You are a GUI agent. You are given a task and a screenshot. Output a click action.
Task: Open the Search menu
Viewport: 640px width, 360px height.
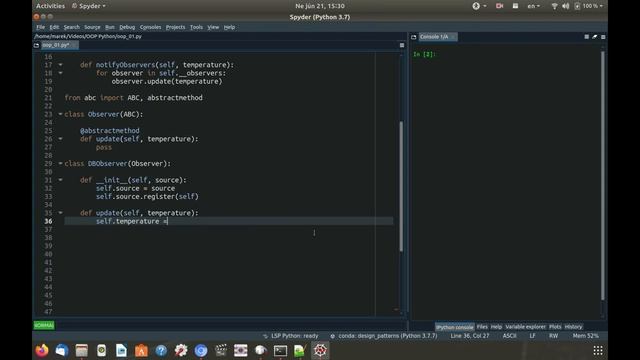click(x=71, y=27)
